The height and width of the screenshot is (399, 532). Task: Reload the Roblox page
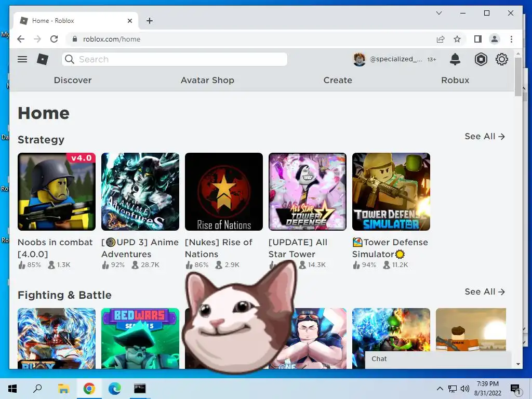(x=54, y=39)
